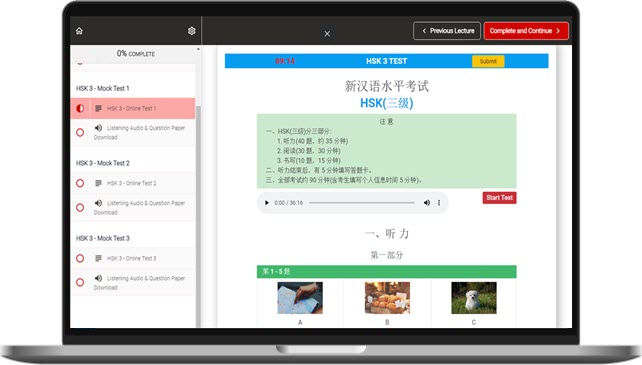This screenshot has width=642, height=365.
Task: Go to the course home icon
Action: click(x=79, y=31)
